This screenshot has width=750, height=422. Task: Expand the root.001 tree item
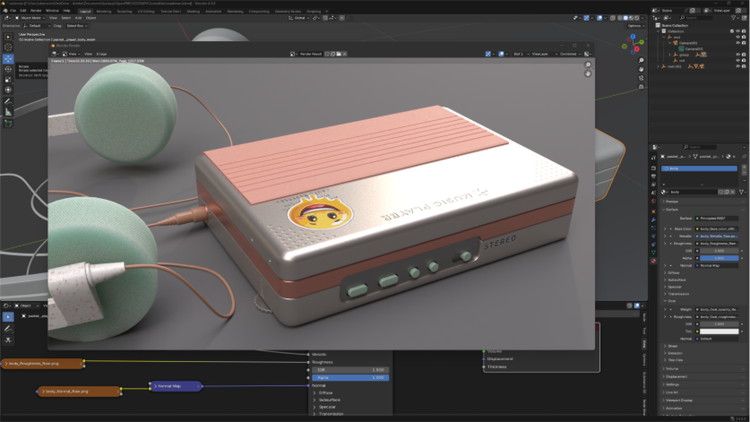(x=659, y=67)
